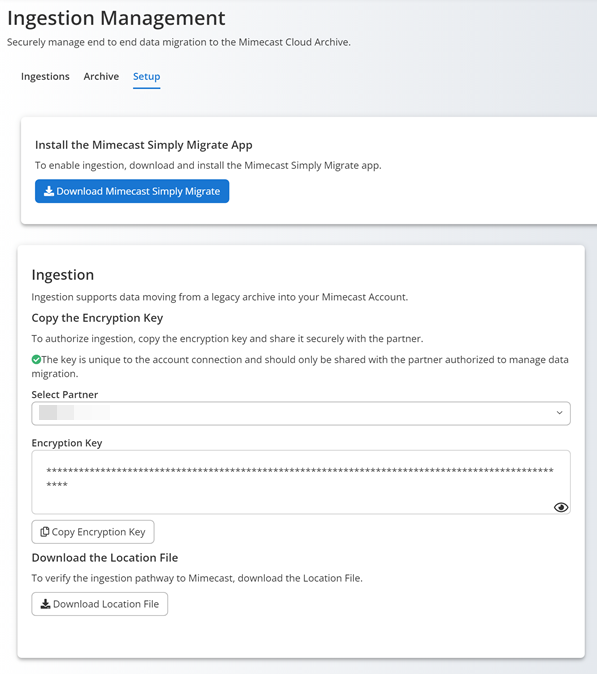The height and width of the screenshot is (674, 597).
Task: Open the Ingestions tab
Action: coord(45,77)
